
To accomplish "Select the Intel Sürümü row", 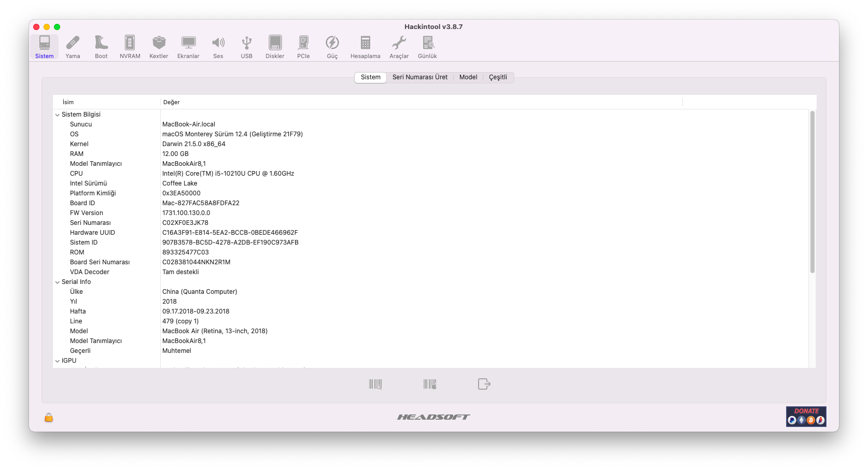I will coord(431,183).
